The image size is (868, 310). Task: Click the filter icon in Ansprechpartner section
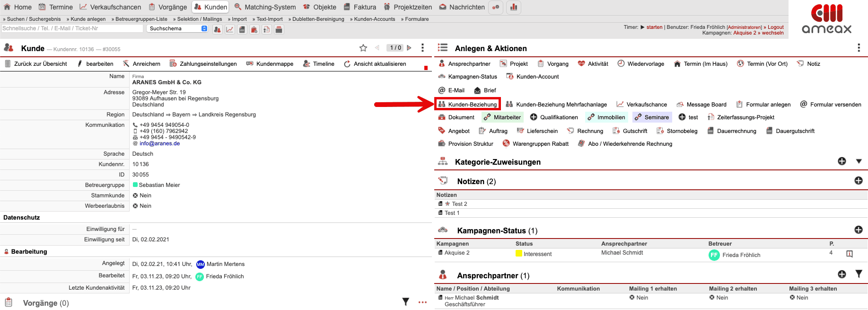(x=859, y=274)
